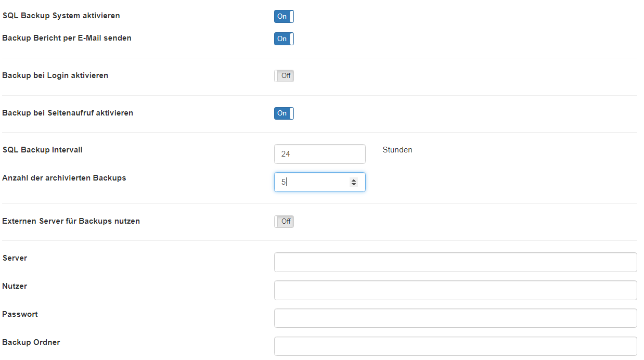Focus the Passwort input field
This screenshot has width=644, height=360.
[456, 318]
